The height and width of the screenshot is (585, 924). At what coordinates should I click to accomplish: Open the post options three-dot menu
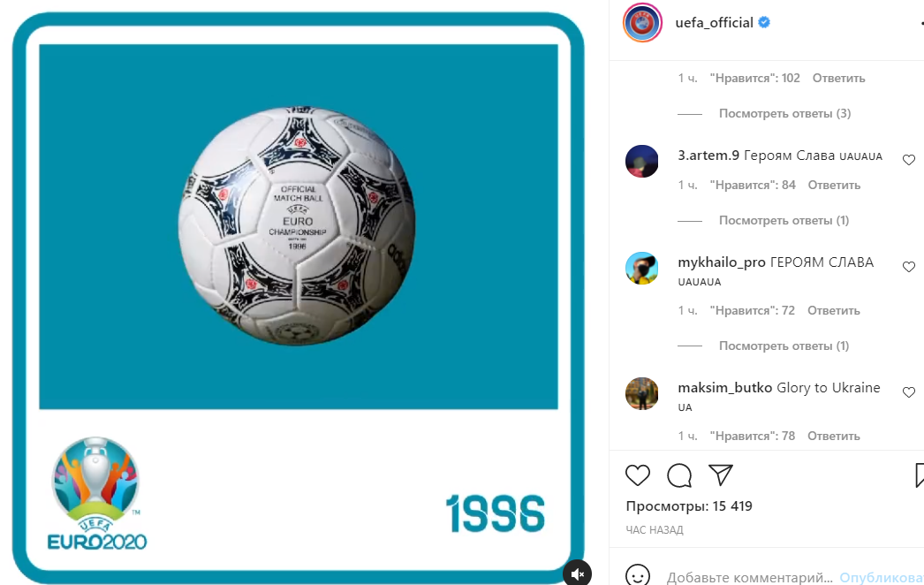click(921, 23)
